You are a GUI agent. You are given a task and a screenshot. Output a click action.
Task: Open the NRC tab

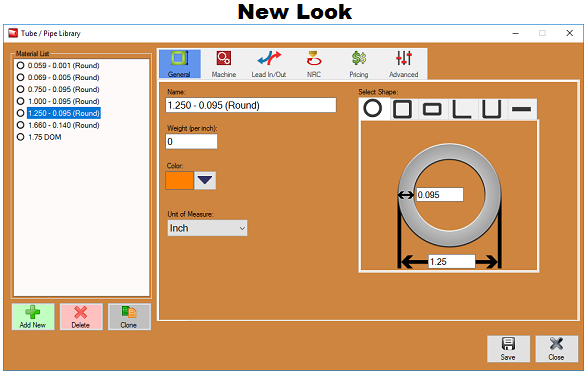314,64
